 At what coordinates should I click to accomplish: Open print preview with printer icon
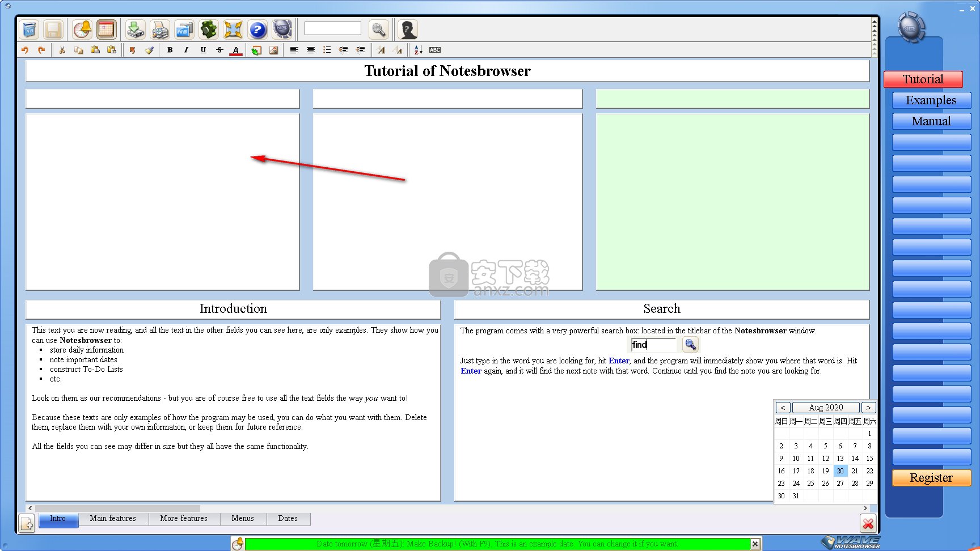pyautogui.click(x=160, y=29)
